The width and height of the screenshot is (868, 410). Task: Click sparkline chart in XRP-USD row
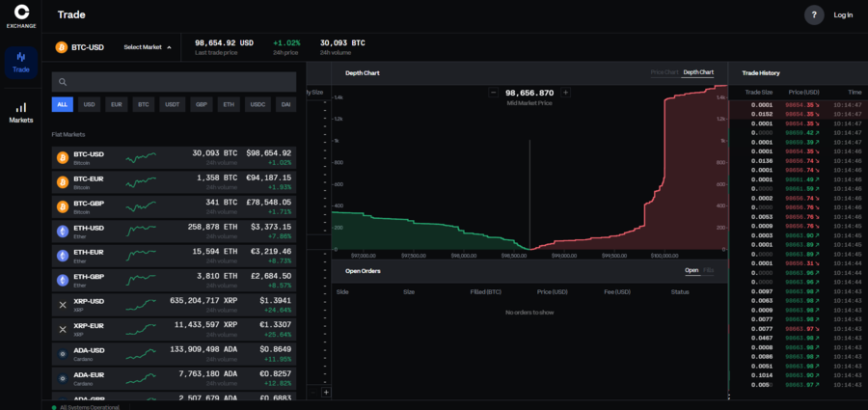[x=141, y=305]
